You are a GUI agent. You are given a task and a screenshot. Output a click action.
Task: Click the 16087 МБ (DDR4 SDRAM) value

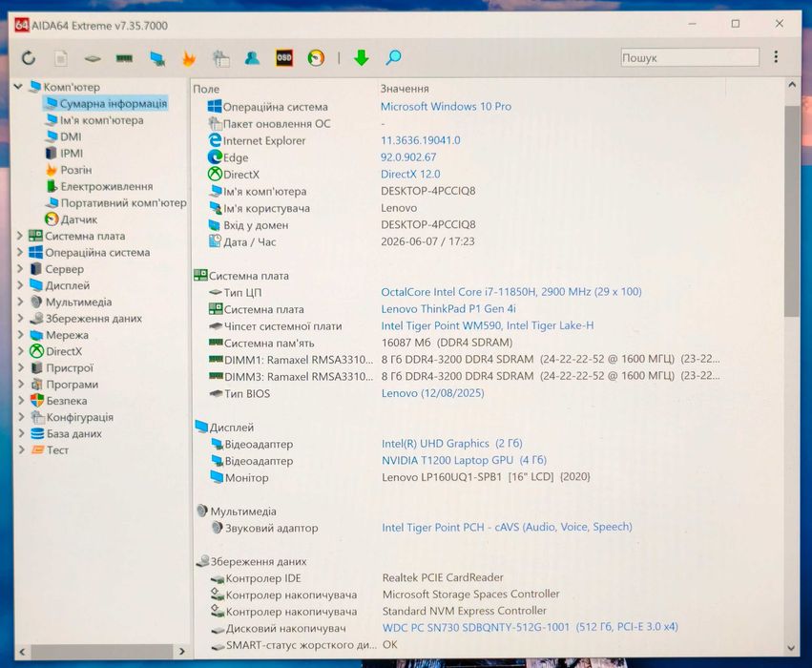coord(447,343)
